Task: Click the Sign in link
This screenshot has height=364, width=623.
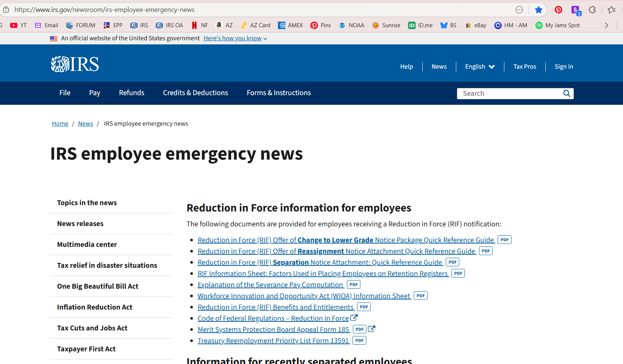Action: pyautogui.click(x=564, y=66)
